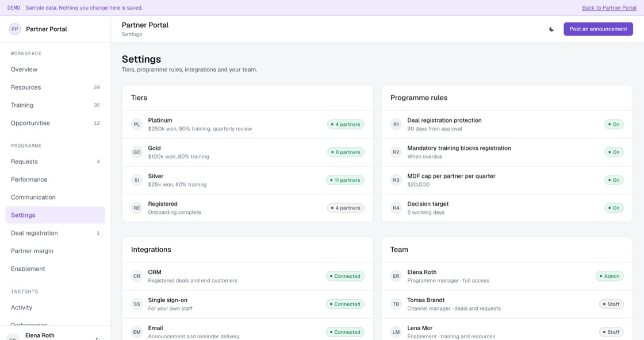This screenshot has height=340, width=644.
Task: Click the Deal registration protection rule title
Action: (444, 120)
